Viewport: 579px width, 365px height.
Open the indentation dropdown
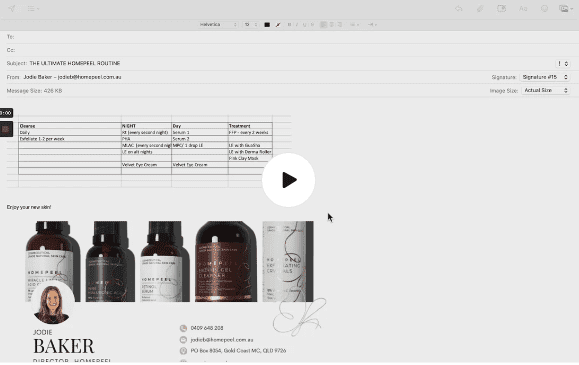[372, 25]
